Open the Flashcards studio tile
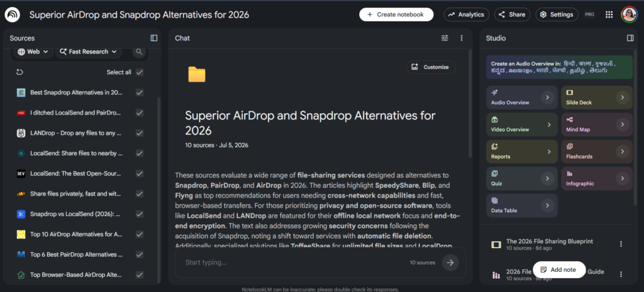The width and height of the screenshot is (644, 292). pos(597,151)
